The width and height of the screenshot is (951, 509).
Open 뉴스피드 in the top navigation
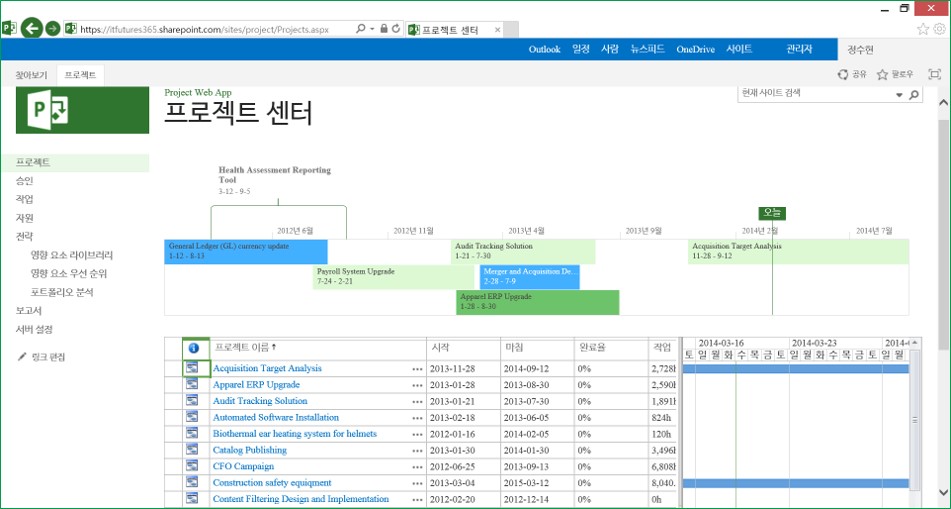[647, 50]
